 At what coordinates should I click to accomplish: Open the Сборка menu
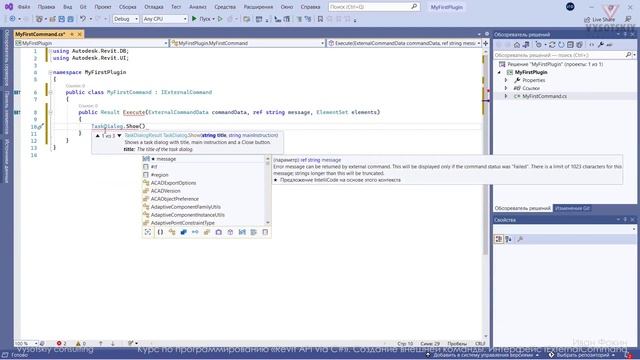(x=128, y=7)
